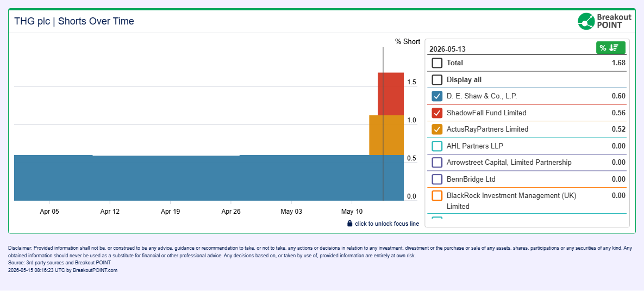
Task: Click the BennBridge Ltd label
Action: click(x=471, y=179)
